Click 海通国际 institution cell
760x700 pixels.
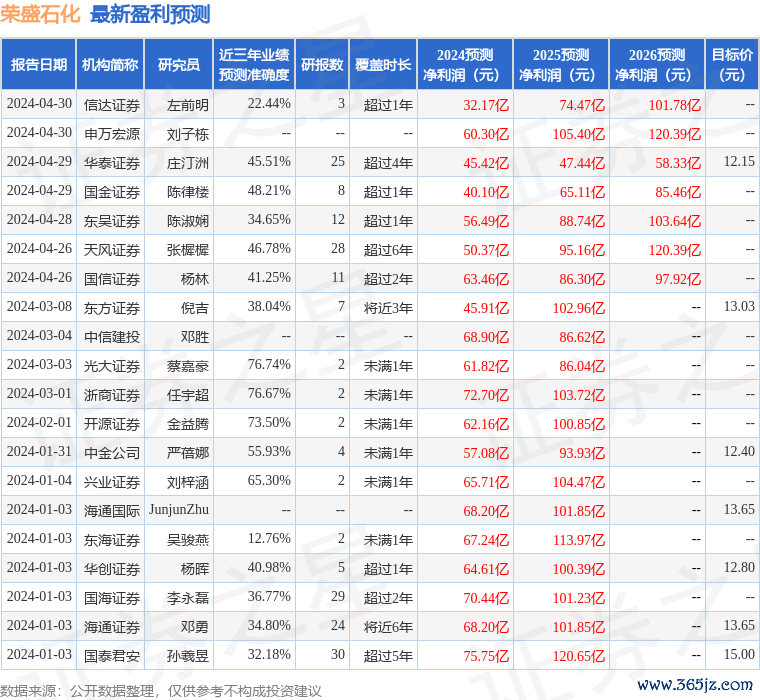(112, 511)
